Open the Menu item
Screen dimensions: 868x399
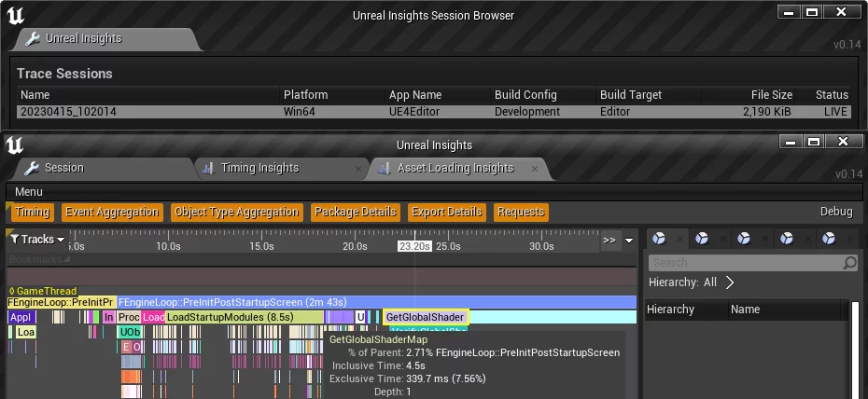(29, 192)
